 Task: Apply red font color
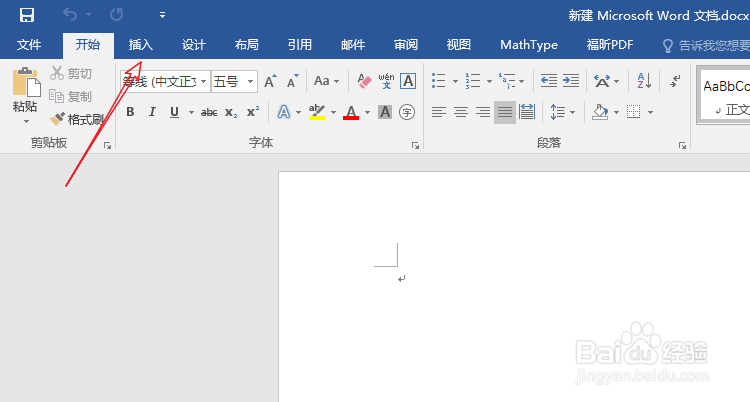[351, 112]
